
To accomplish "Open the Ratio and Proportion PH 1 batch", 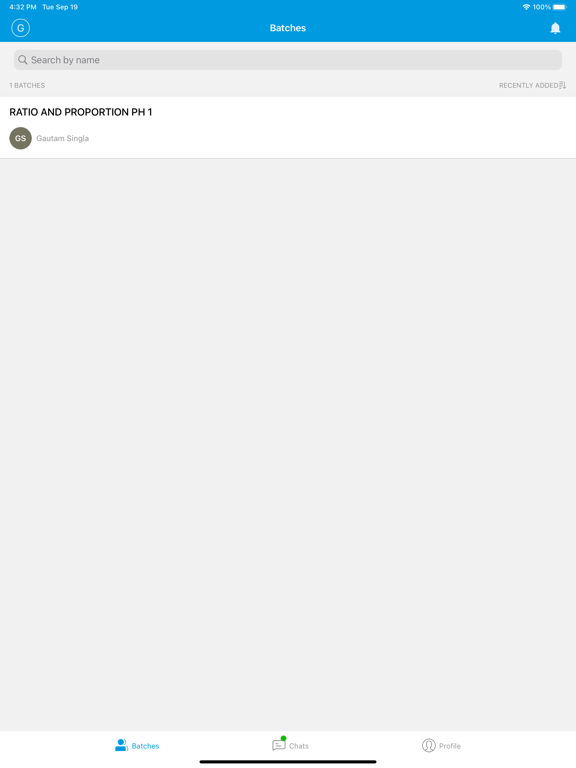I will (288, 127).
